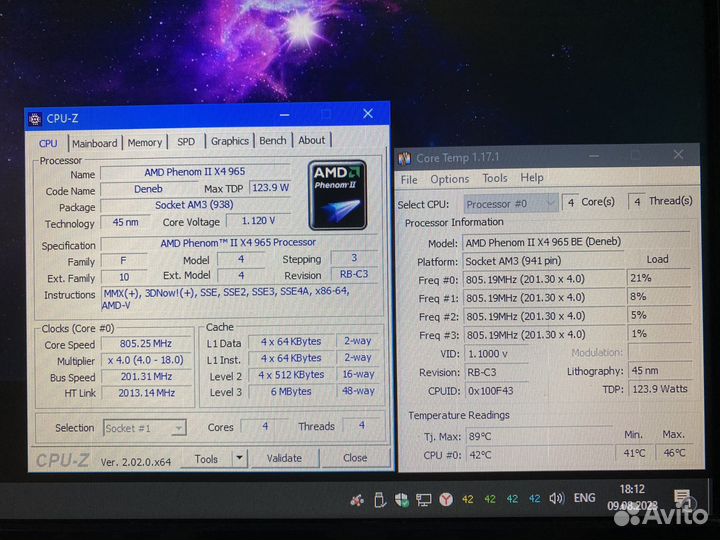Click the AMD Phenom II logo image

tap(338, 195)
